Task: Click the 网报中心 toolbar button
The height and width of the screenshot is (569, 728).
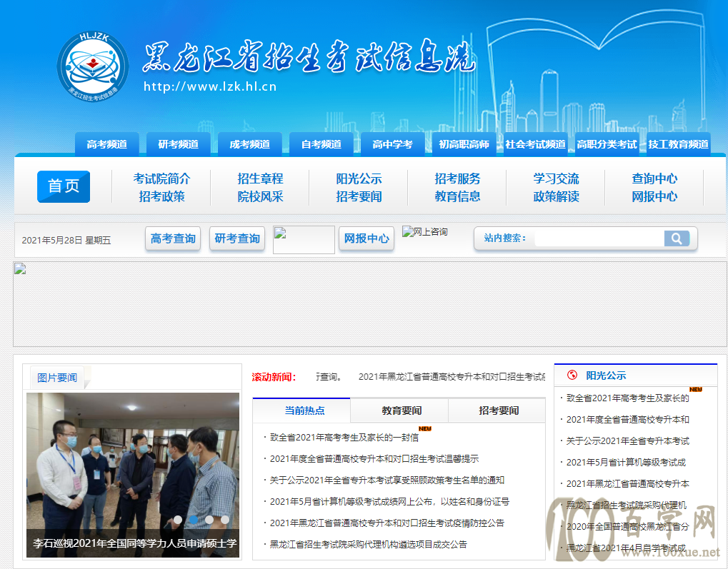Action: pos(367,238)
